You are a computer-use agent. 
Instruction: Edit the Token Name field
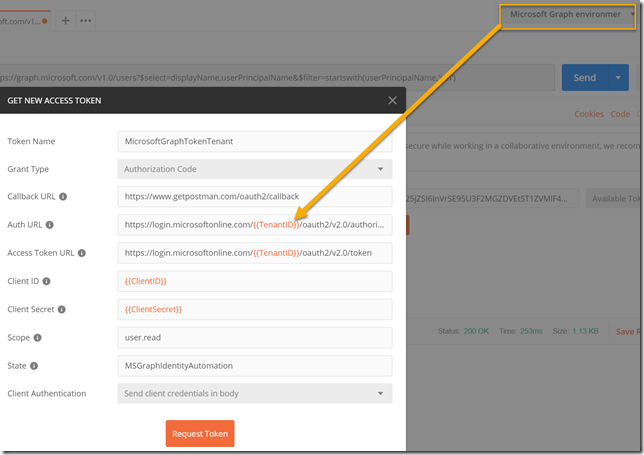[x=255, y=141]
